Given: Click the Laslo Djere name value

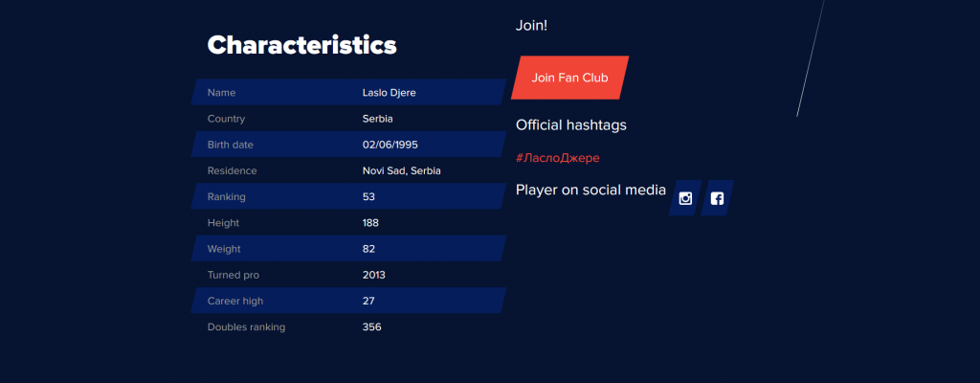Looking at the screenshot, I should [x=389, y=93].
